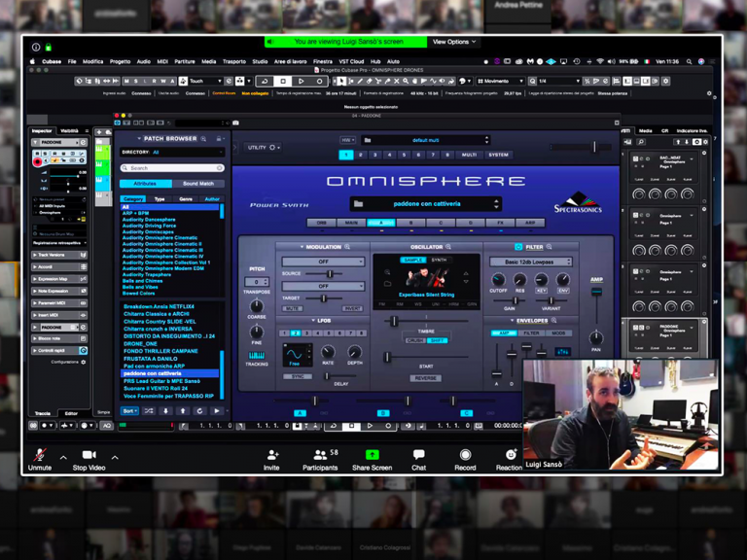Select LFO number 3 button
This screenshot has height=560, width=747.
point(306,333)
